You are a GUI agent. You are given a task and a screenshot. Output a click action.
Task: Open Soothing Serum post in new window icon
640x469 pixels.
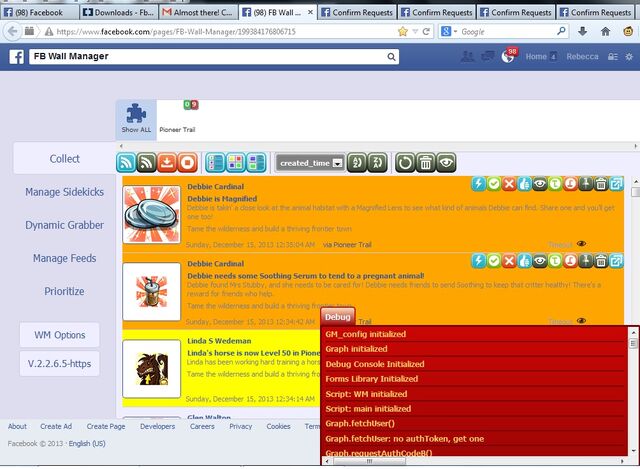(x=616, y=261)
